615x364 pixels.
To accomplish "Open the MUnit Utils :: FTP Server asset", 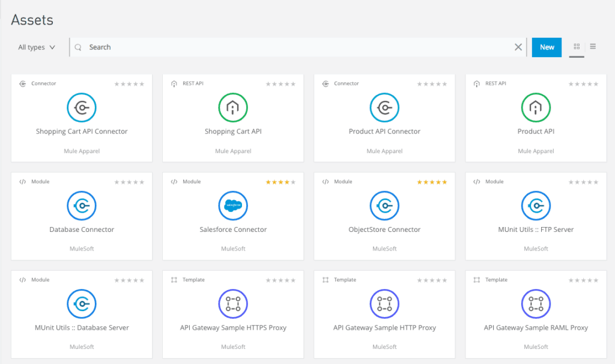I will coord(536,229).
